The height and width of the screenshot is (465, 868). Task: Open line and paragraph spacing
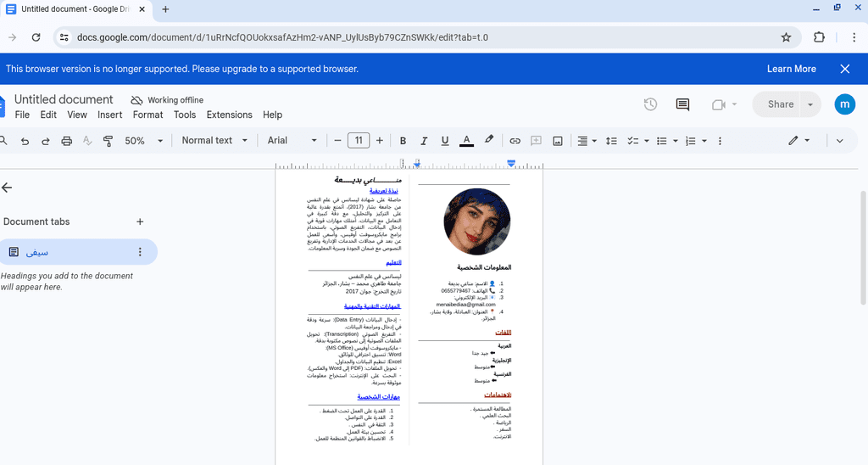pyautogui.click(x=611, y=141)
